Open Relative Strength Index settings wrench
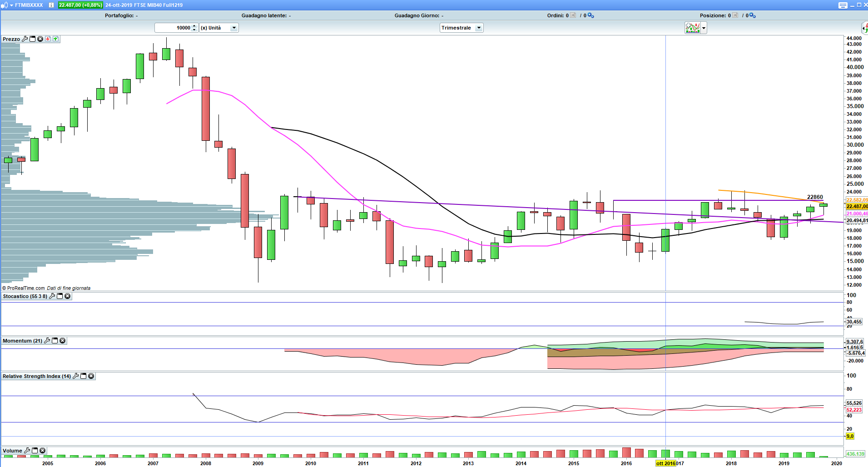Viewport: 868px width, 467px height. (x=76, y=376)
